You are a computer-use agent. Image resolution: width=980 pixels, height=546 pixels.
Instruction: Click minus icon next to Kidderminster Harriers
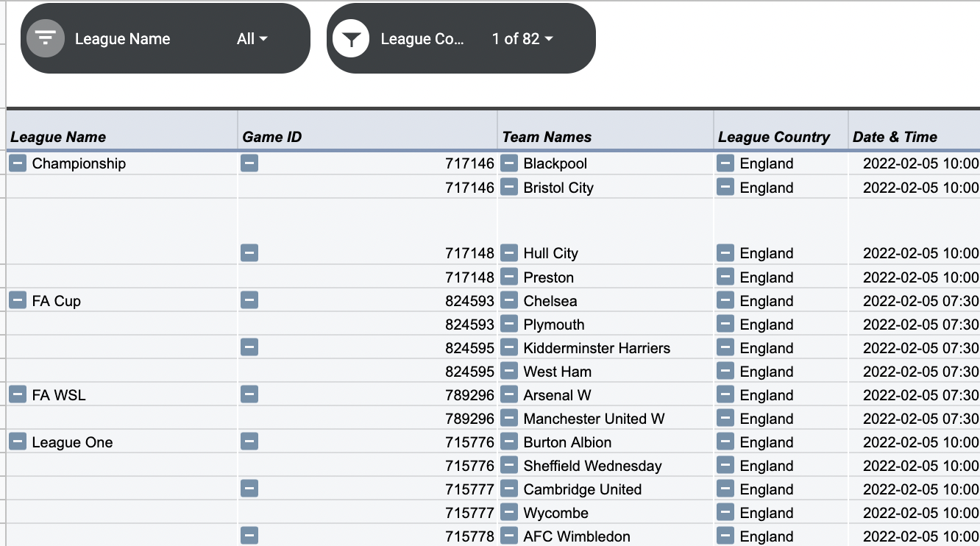(x=509, y=347)
